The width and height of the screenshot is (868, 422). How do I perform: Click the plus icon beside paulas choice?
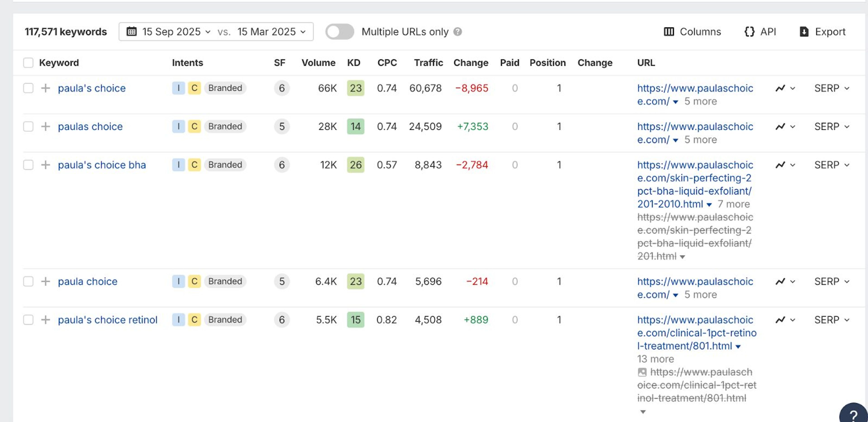pos(45,126)
